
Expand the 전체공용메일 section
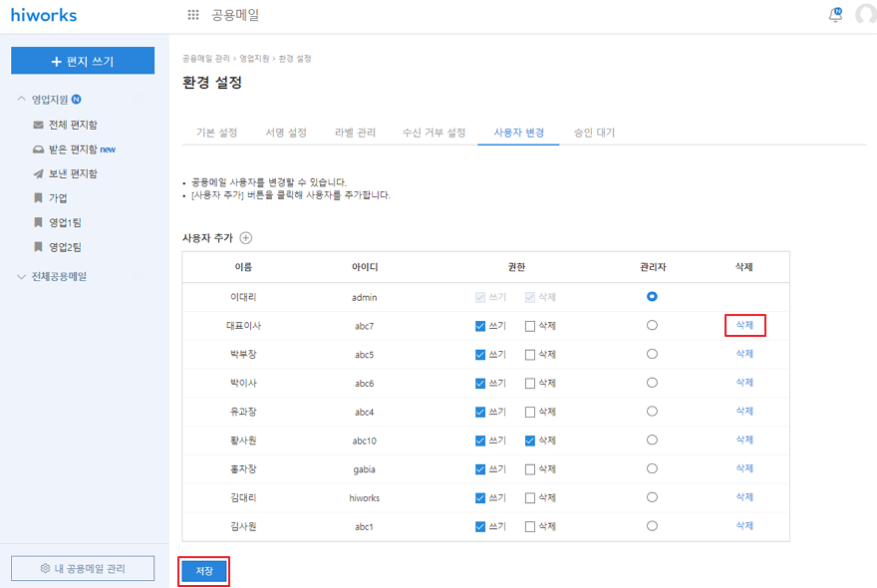tap(22, 276)
